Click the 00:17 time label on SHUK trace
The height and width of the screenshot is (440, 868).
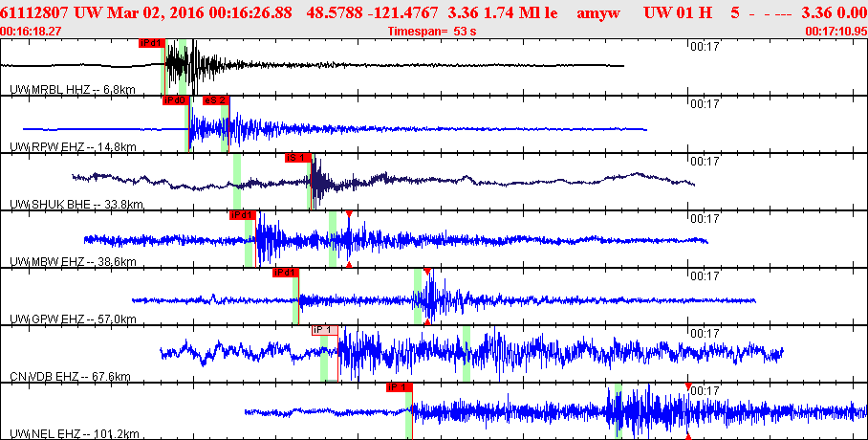point(705,162)
